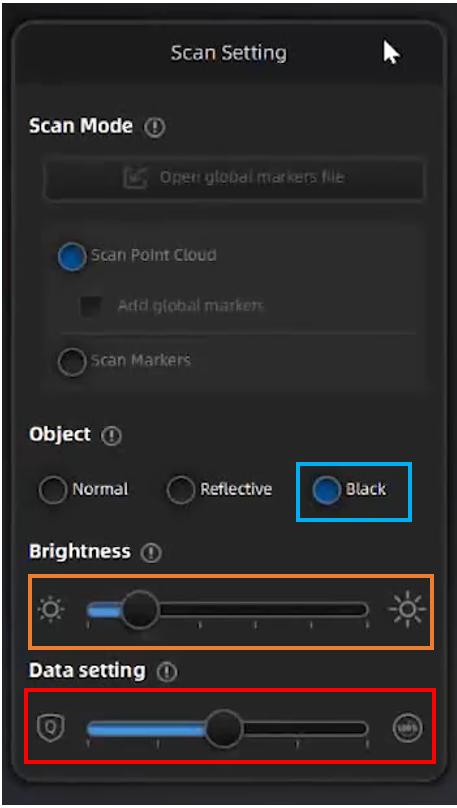Click the 100% circle icon of Data setting
Viewport: 457px width, 808px height.
pos(408,728)
